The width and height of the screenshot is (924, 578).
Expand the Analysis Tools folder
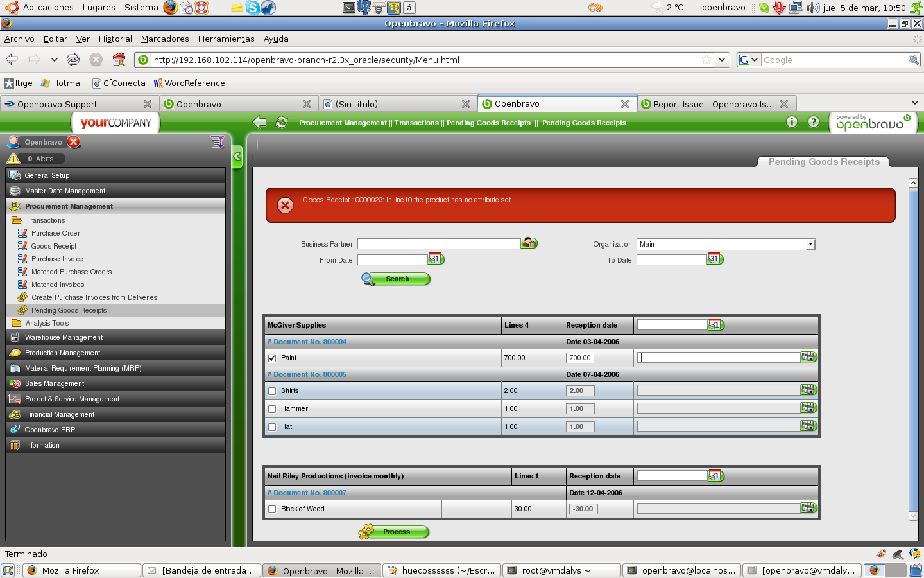[x=47, y=323]
